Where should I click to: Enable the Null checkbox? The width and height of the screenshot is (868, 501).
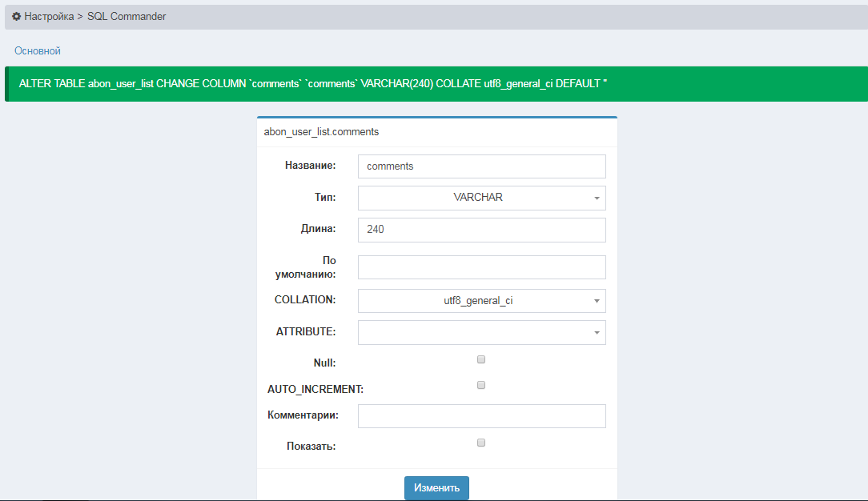pos(481,359)
